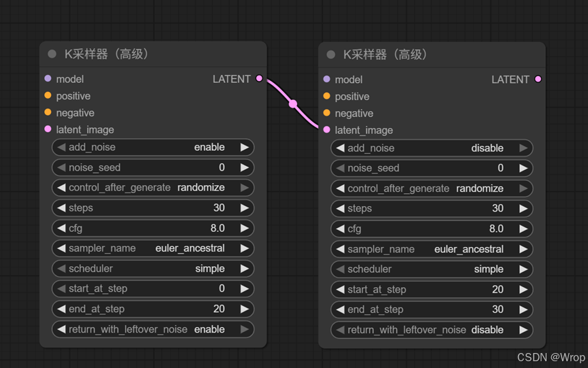Select the left K采样器（高级）node title
588x368 pixels.
pos(107,54)
